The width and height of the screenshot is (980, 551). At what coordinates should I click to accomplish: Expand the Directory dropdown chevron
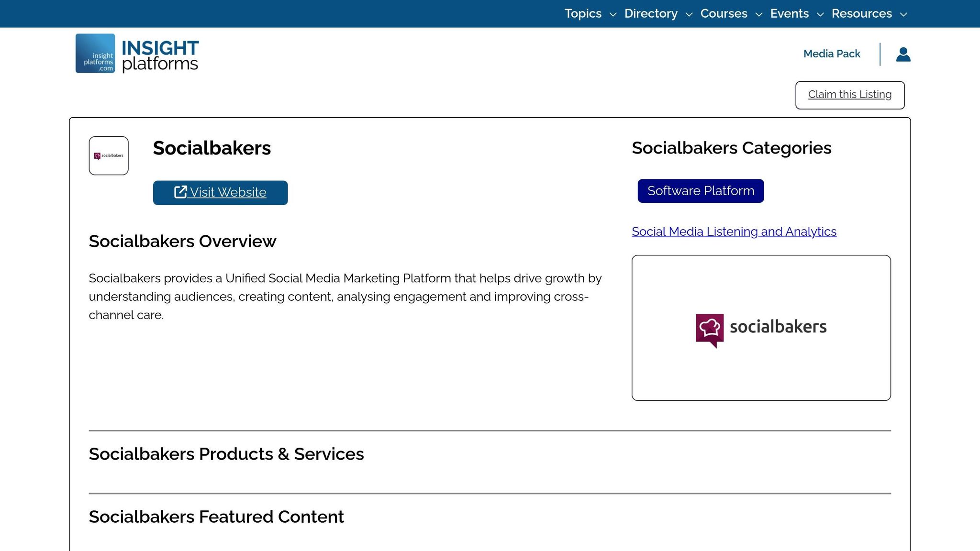(689, 14)
